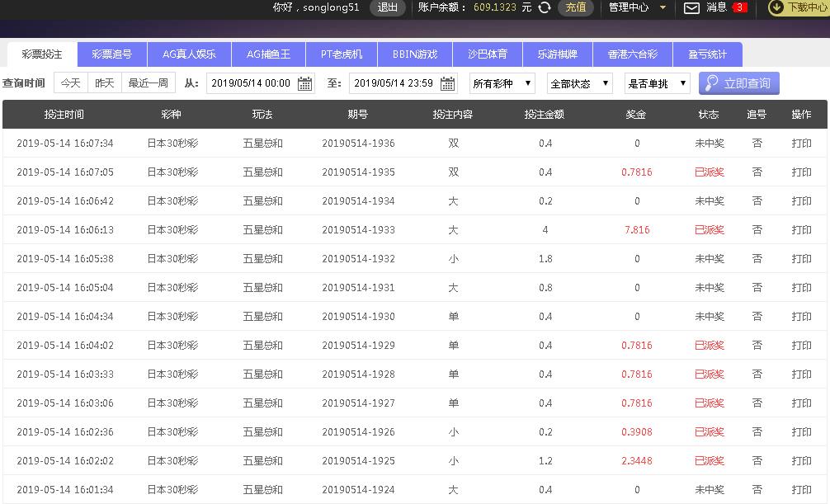830x504 pixels.
Task: Click the start date input field
Action: (x=251, y=83)
